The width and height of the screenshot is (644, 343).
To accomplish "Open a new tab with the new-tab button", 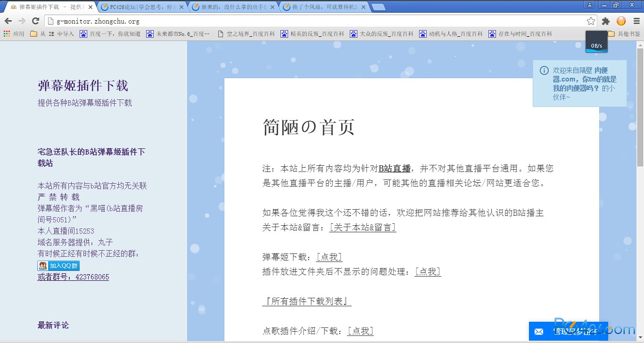I will pyautogui.click(x=378, y=7).
